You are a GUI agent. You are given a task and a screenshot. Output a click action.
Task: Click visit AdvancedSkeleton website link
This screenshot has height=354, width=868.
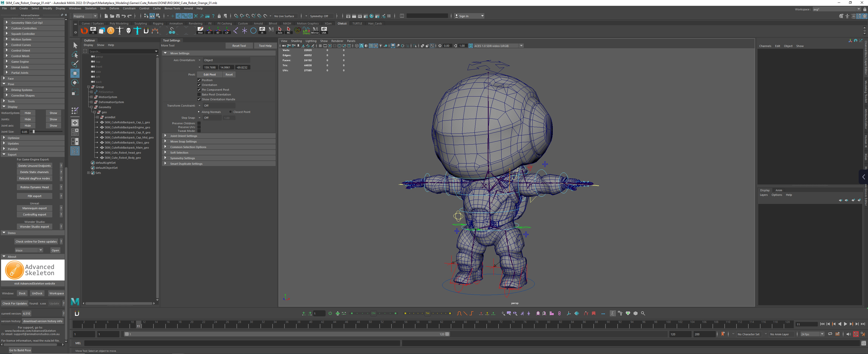(x=34, y=284)
